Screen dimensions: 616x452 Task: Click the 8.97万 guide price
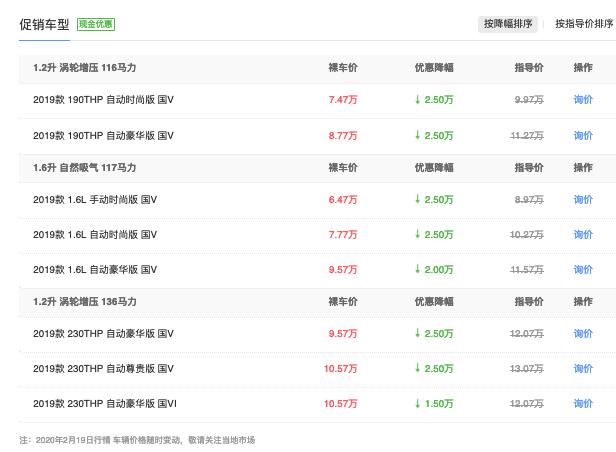pos(529,200)
